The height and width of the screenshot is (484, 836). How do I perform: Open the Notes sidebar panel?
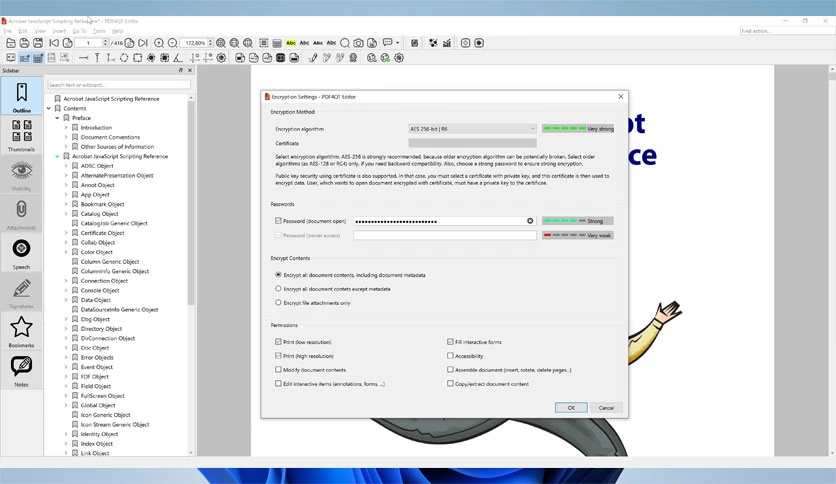tap(21, 369)
